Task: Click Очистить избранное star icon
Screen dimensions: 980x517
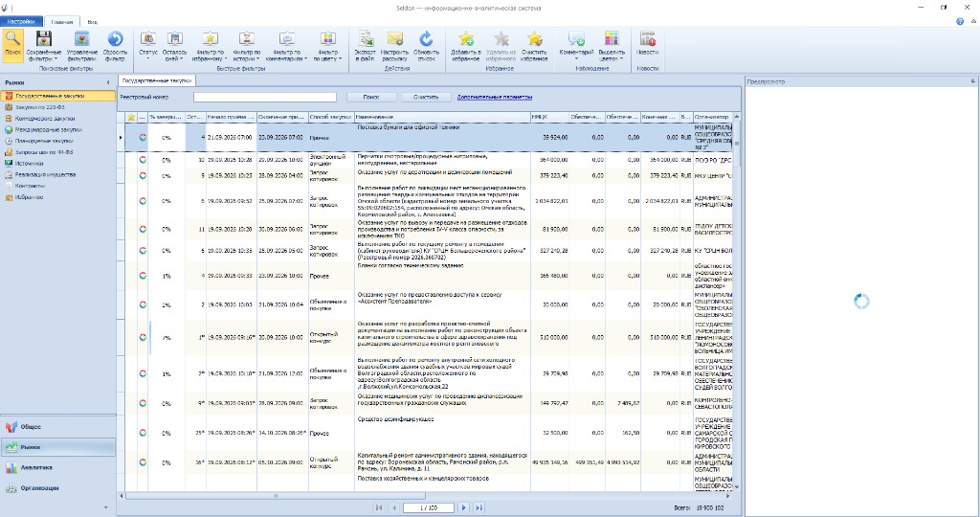Action: click(x=534, y=45)
